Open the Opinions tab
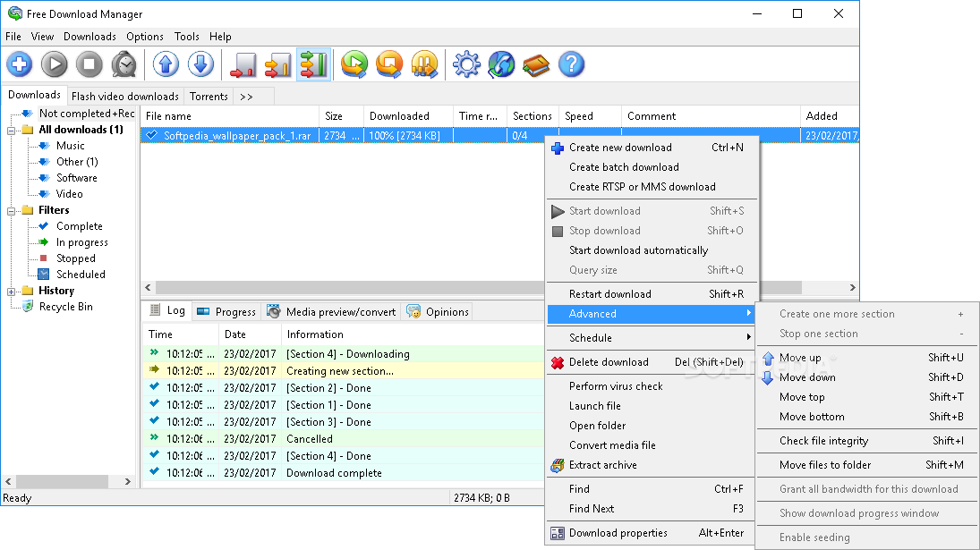Image resolution: width=980 pixels, height=550 pixels. point(438,311)
